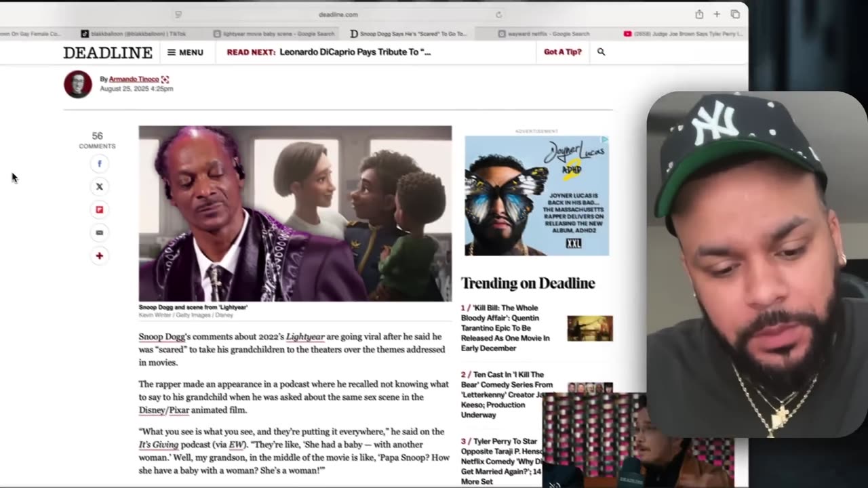Click the image caption 'Snoop Dogg and scene from Lightyear'
Image resolution: width=868 pixels, height=488 pixels.
tap(193, 307)
